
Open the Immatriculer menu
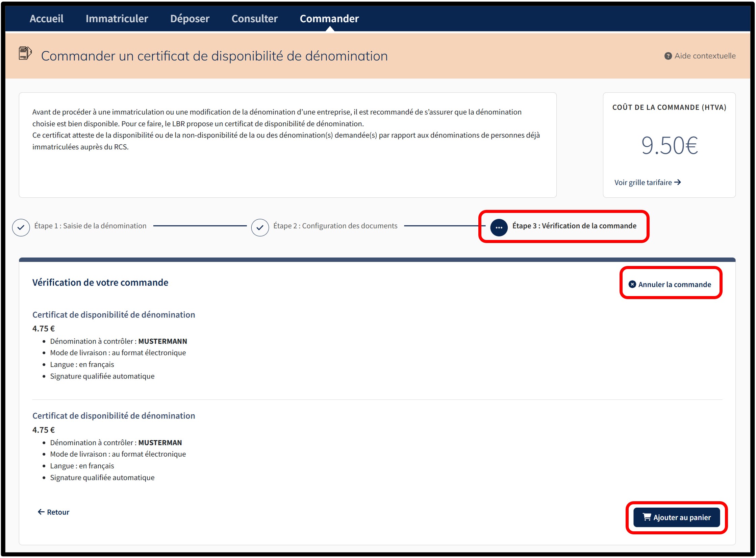117,19
